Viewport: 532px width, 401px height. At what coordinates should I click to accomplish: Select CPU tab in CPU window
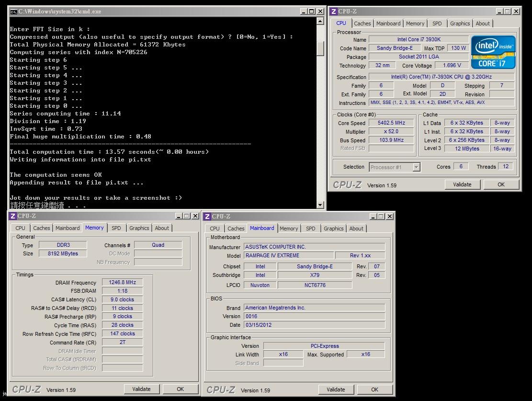pos(341,23)
